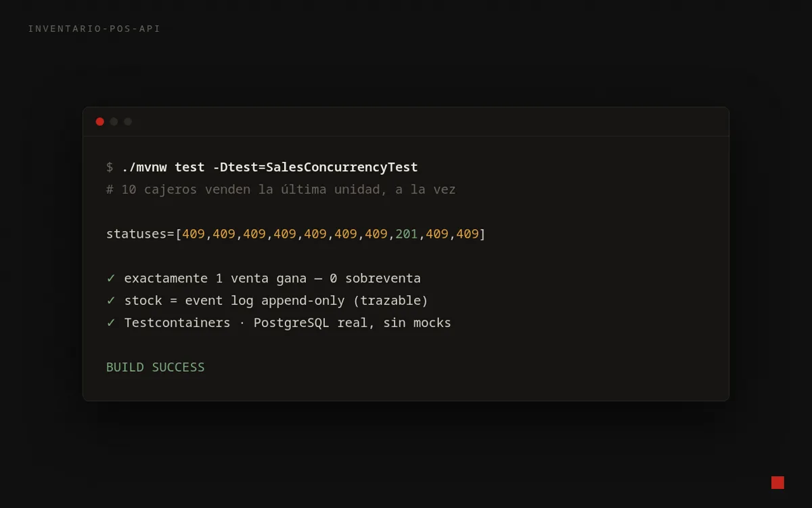Click the 'stock = event log append-only' line
Screen dimensions: 812x508
pyautogui.click(x=276, y=301)
